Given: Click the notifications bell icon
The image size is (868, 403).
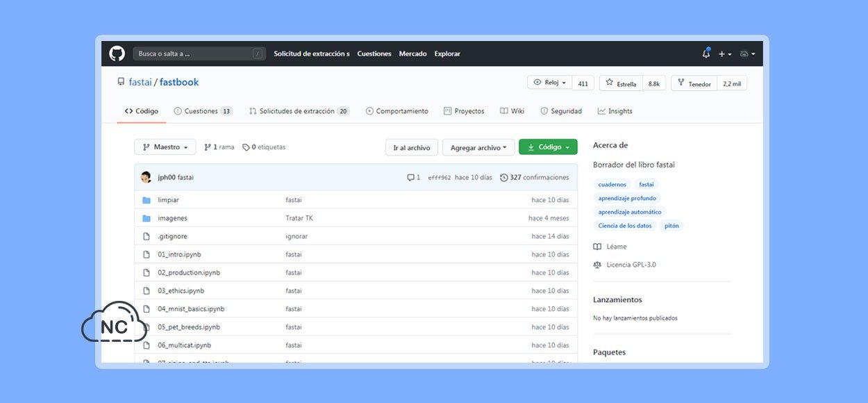Looking at the screenshot, I should tap(706, 54).
